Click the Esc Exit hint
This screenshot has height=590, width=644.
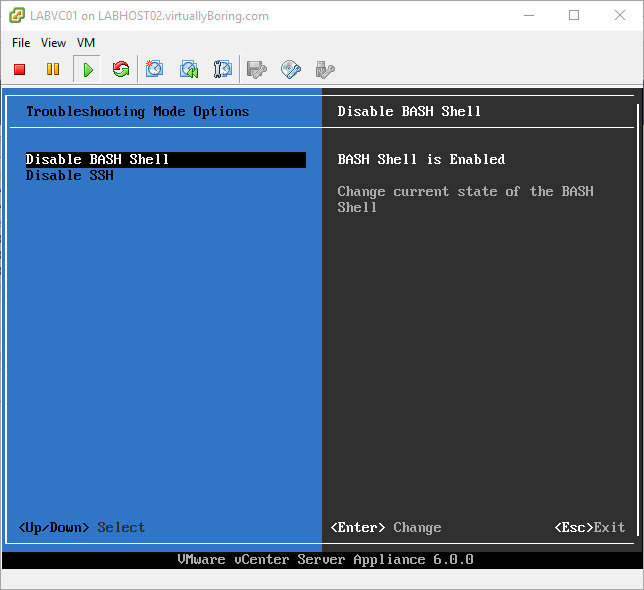point(590,527)
